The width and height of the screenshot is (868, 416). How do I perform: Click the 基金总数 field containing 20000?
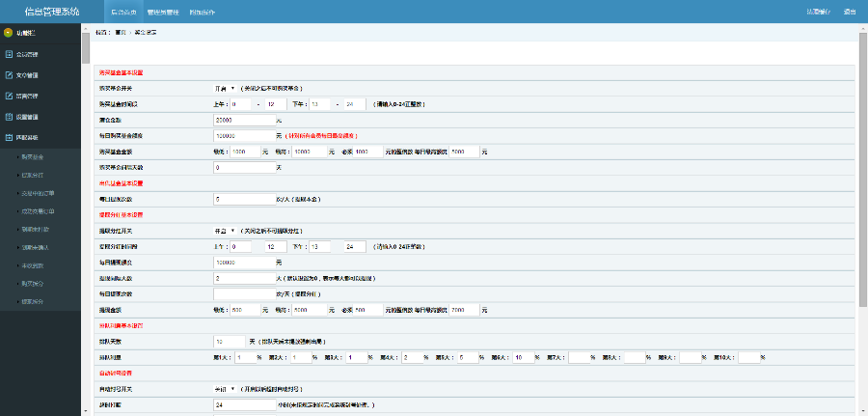[x=243, y=120]
